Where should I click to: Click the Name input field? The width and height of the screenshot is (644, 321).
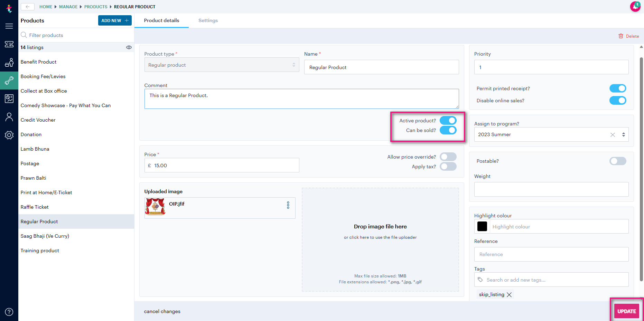(381, 67)
